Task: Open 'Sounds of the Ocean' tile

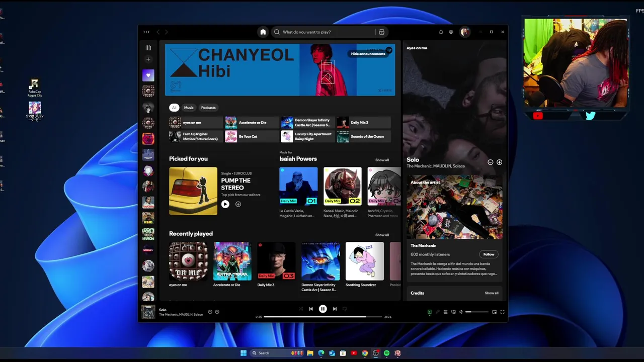Action: pyautogui.click(x=363, y=136)
